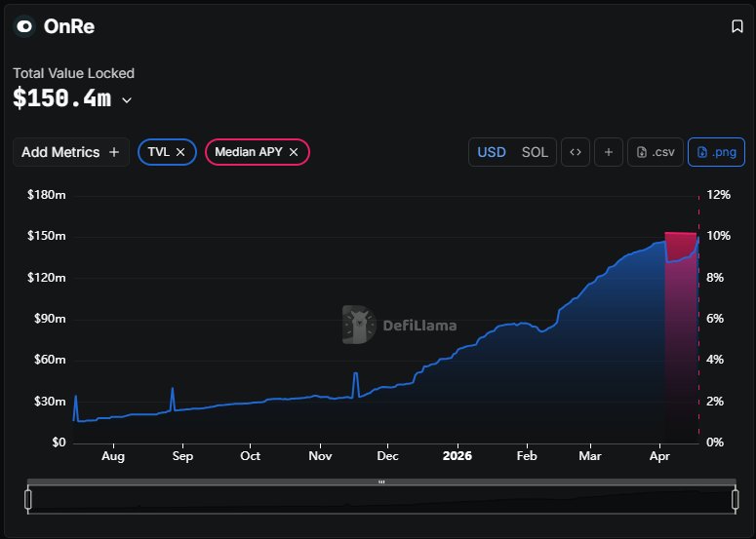
Task: Bookmark the OnRe protocol
Action: point(736,26)
